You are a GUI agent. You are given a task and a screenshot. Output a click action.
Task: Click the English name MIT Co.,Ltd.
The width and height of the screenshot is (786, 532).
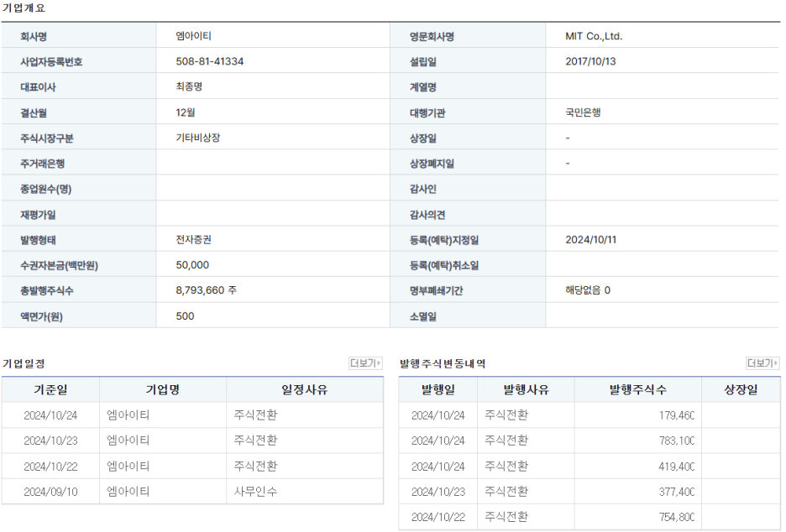(594, 36)
